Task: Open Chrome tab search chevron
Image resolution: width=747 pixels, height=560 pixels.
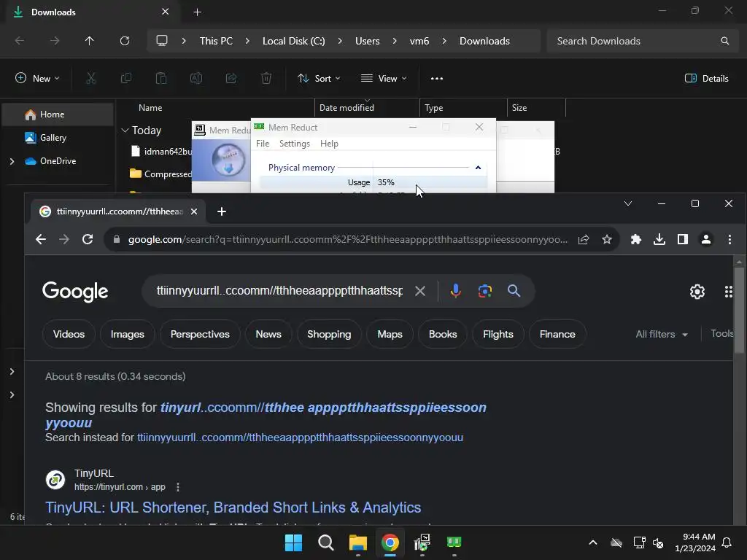Action: (x=628, y=204)
